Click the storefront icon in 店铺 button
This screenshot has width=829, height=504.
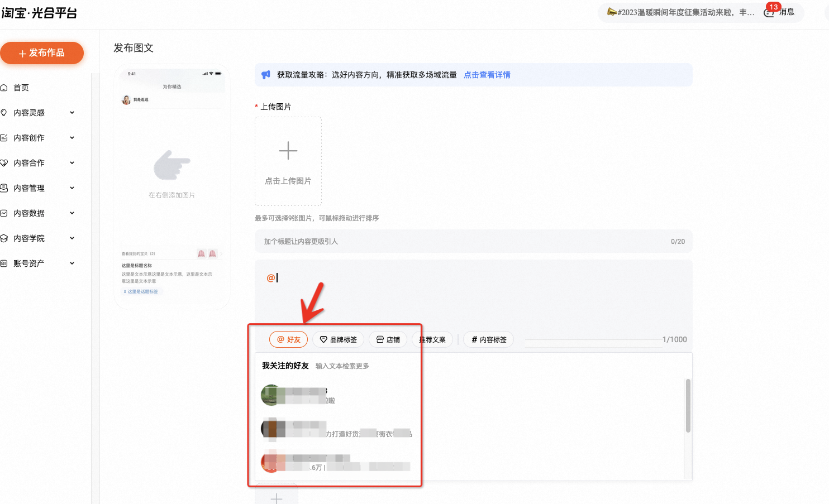[380, 339]
